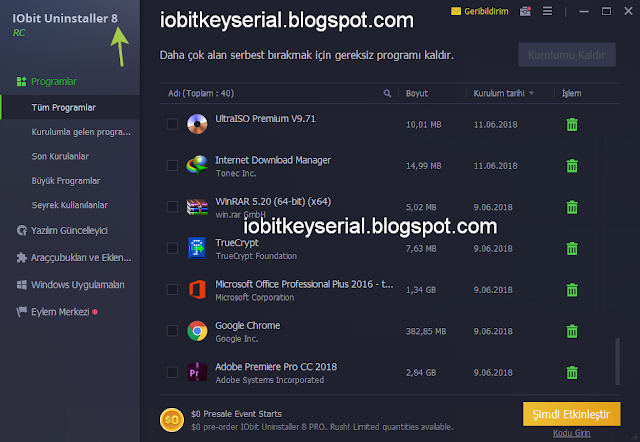The height and width of the screenshot is (442, 640).
Task: Click the 382,85 MB size value
Action: [x=426, y=331]
